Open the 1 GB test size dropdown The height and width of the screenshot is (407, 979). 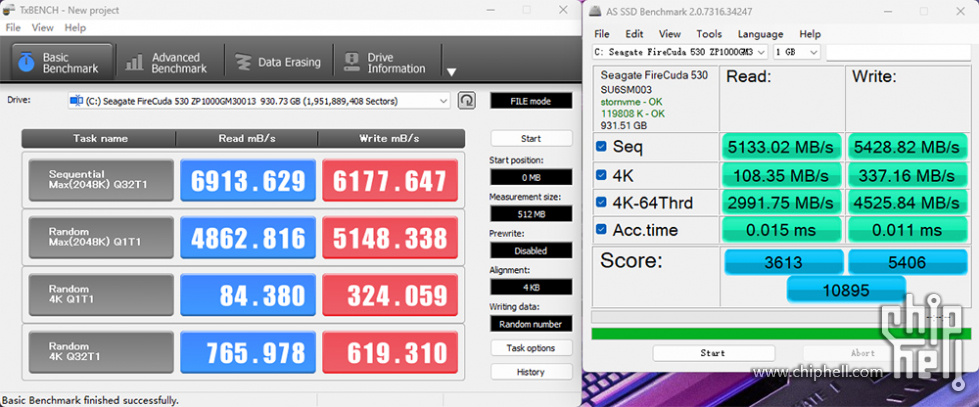point(797,52)
